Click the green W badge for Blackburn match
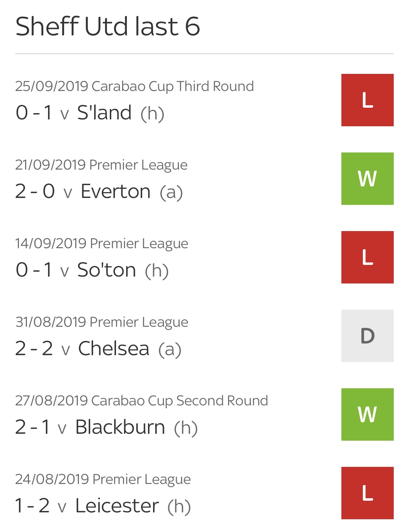Image resolution: width=409 pixels, height=532 pixels. [x=367, y=414]
